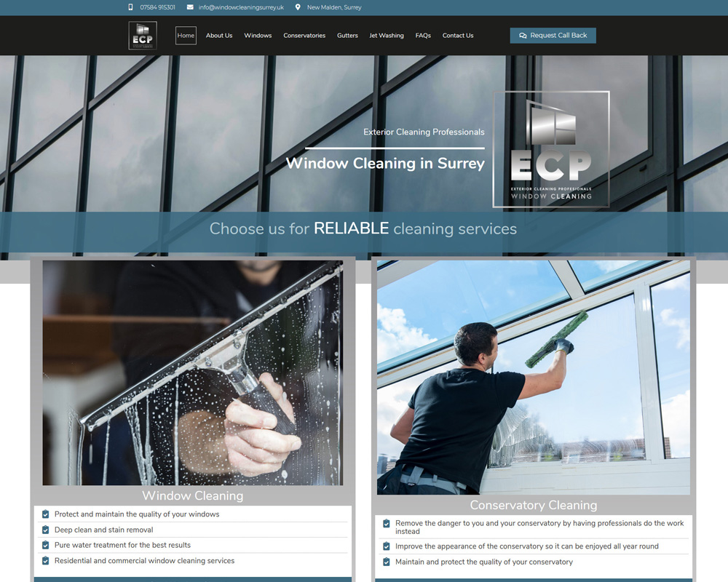The image size is (728, 582).
Task: Click check icon beside 'Pure water treatment'
Action: pyautogui.click(x=46, y=545)
